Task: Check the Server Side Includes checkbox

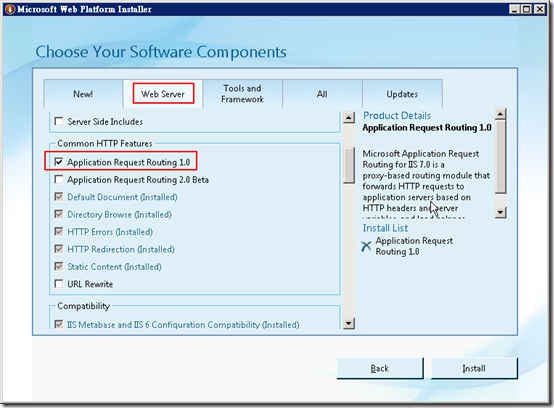Action: click(x=59, y=122)
